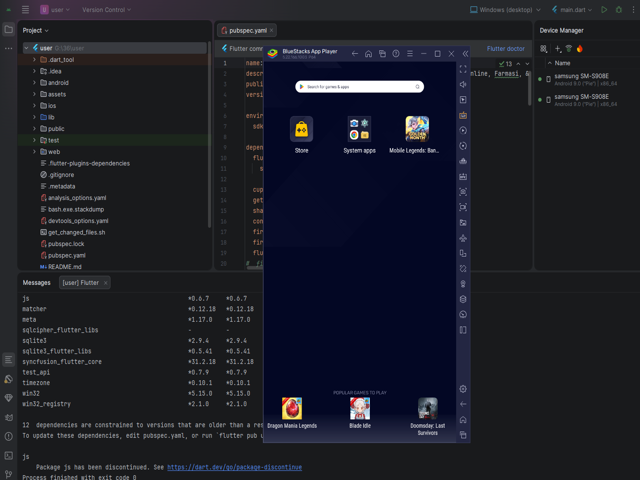The image size is (640, 480).
Task: Expand the android folder in project tree
Action: click(x=34, y=83)
